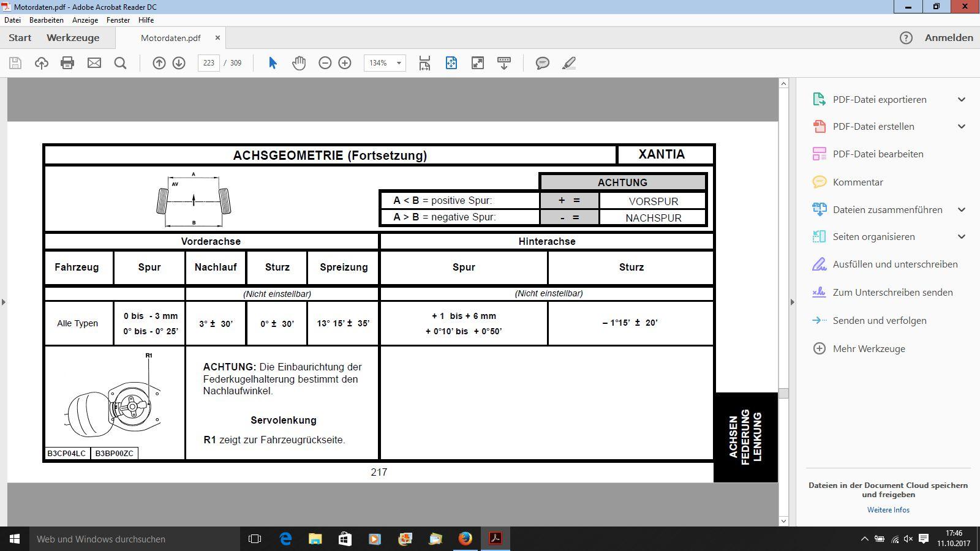Click the Anmelden sign-in button

coord(949,38)
